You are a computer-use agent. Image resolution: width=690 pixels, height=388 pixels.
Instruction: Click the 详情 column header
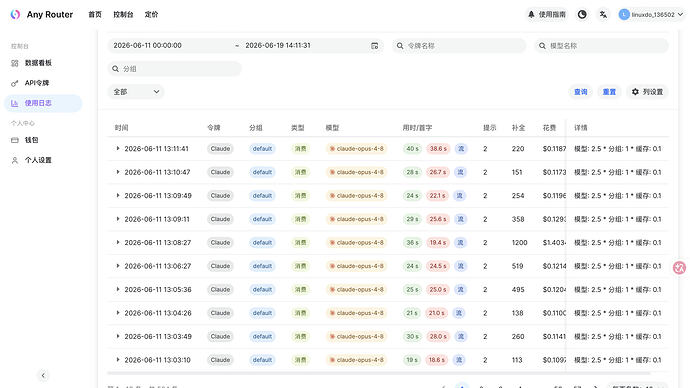(x=580, y=128)
